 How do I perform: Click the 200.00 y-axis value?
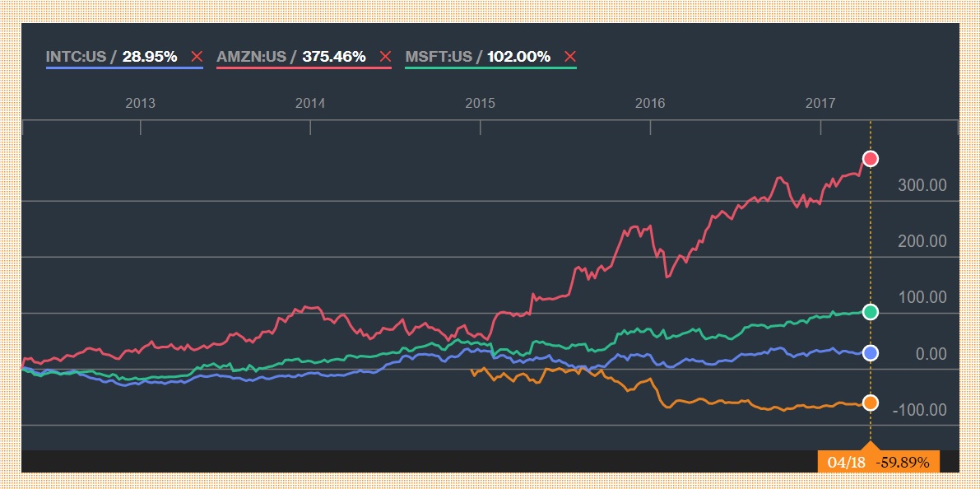922,241
